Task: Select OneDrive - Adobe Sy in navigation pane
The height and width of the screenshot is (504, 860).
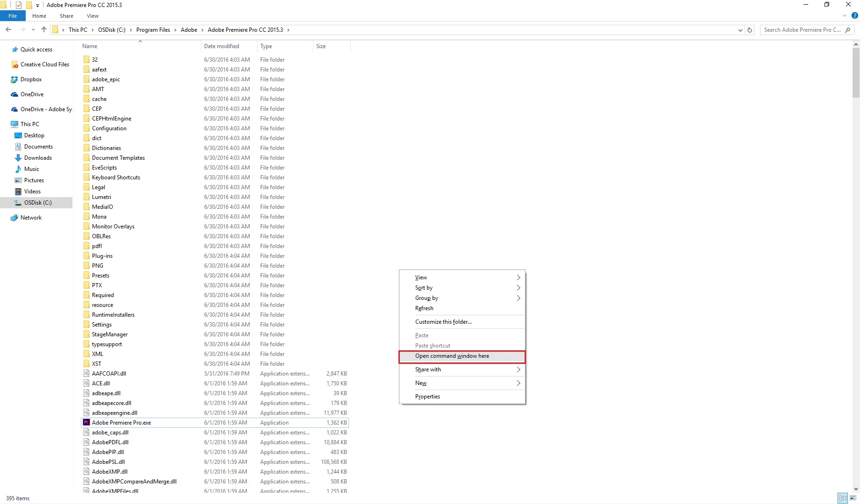Action: 46,109
